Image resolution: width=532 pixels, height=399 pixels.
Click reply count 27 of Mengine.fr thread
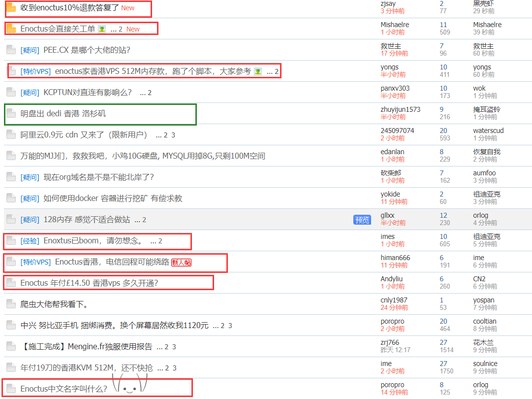443,342
